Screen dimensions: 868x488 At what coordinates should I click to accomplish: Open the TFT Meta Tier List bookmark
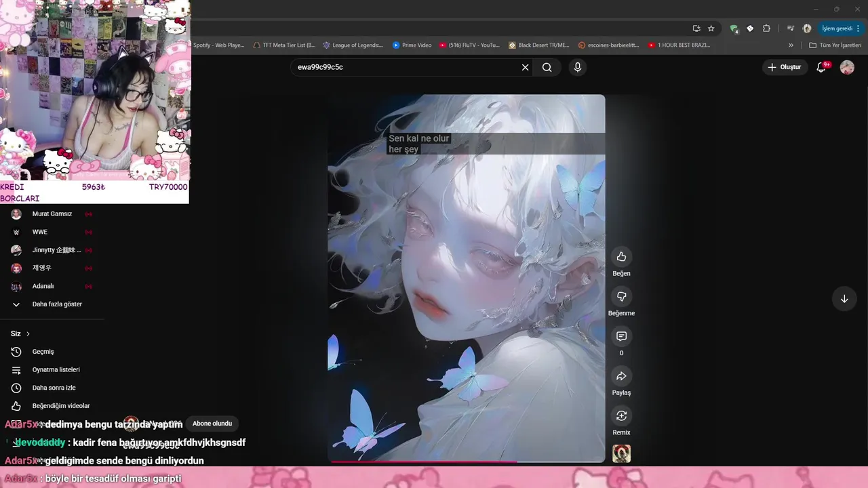283,45
